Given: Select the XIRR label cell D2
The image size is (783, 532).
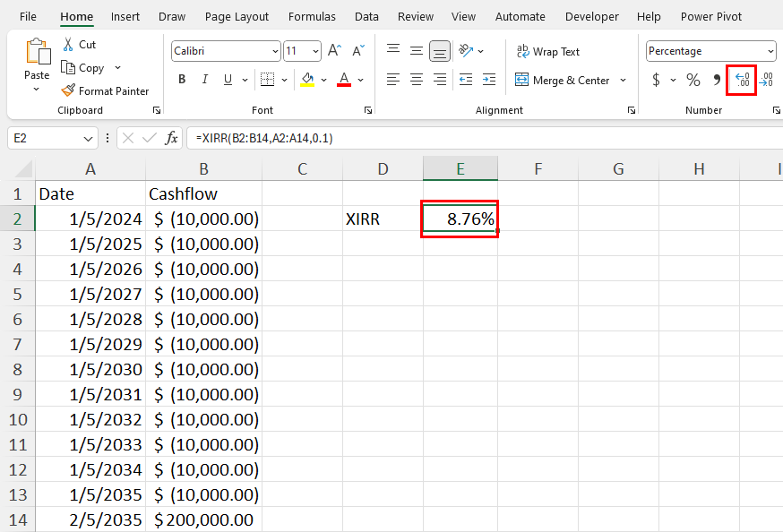Looking at the screenshot, I should point(383,219).
